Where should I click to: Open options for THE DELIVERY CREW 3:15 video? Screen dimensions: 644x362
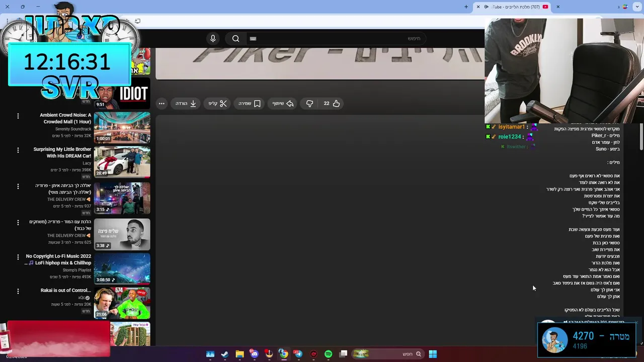click(18, 186)
